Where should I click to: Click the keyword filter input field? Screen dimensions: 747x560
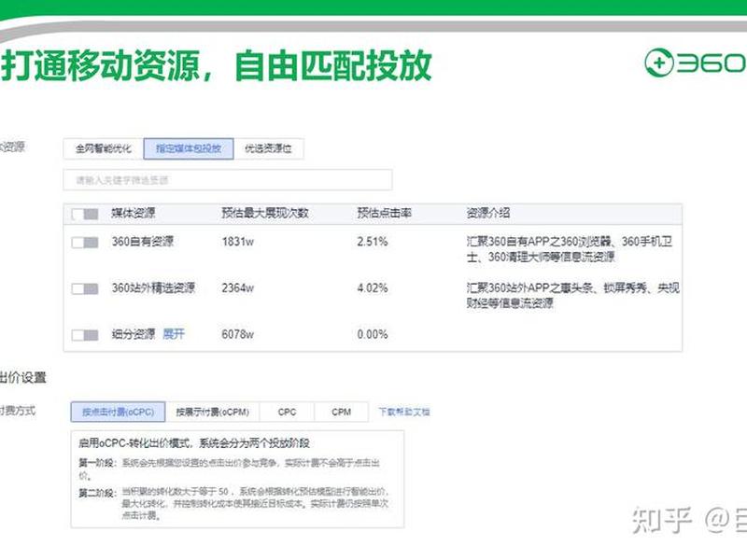(x=228, y=180)
